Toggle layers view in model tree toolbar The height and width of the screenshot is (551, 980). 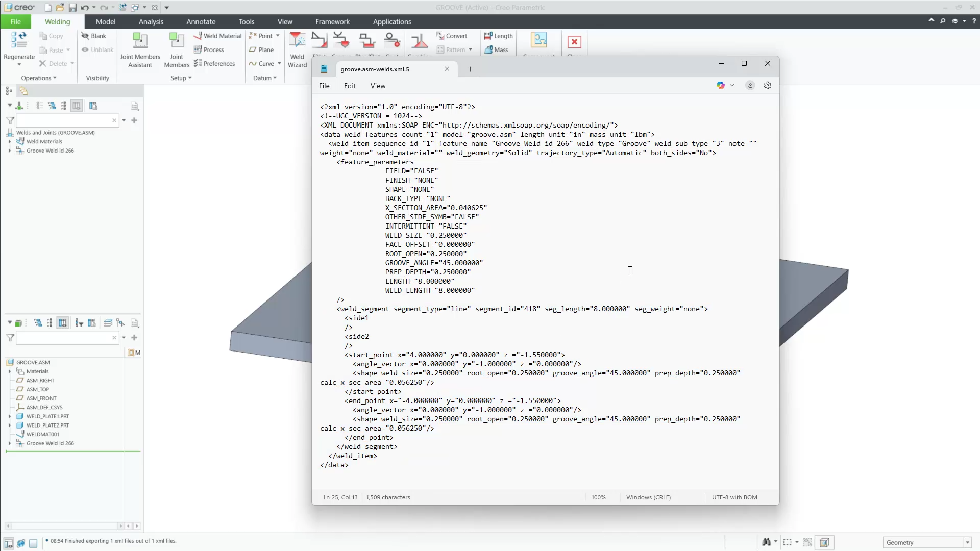108,323
